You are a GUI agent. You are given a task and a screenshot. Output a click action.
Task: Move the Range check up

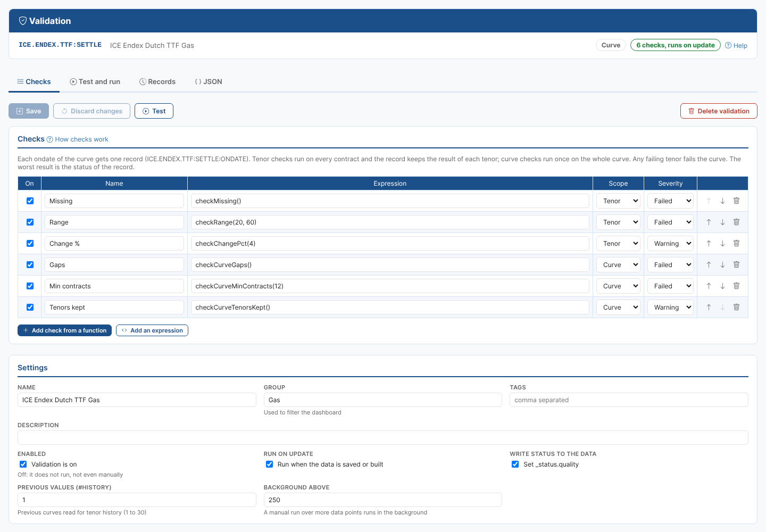pyautogui.click(x=709, y=222)
